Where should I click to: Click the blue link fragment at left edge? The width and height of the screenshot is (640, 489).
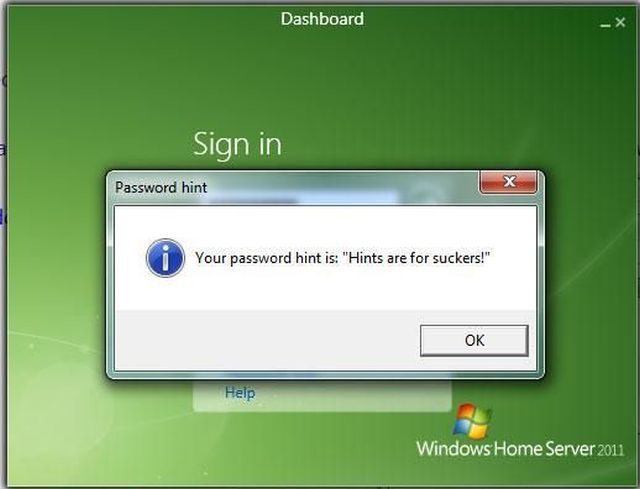click(2, 217)
